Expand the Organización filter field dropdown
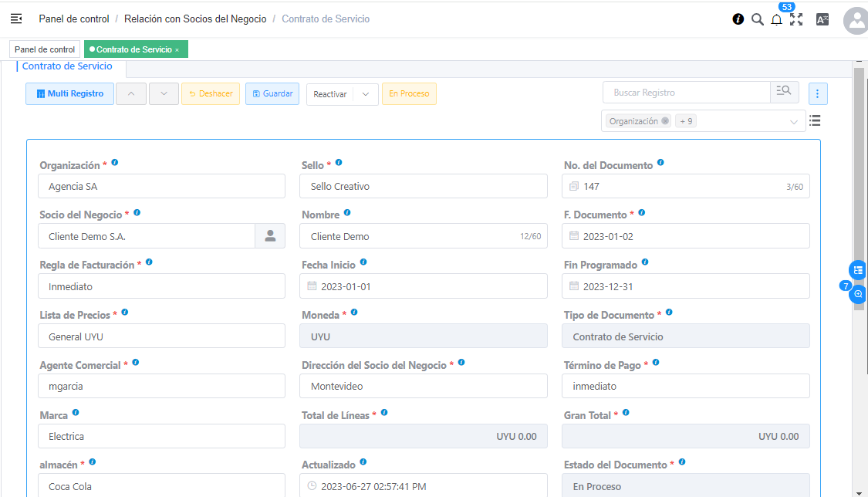This screenshot has width=868, height=497. point(794,121)
